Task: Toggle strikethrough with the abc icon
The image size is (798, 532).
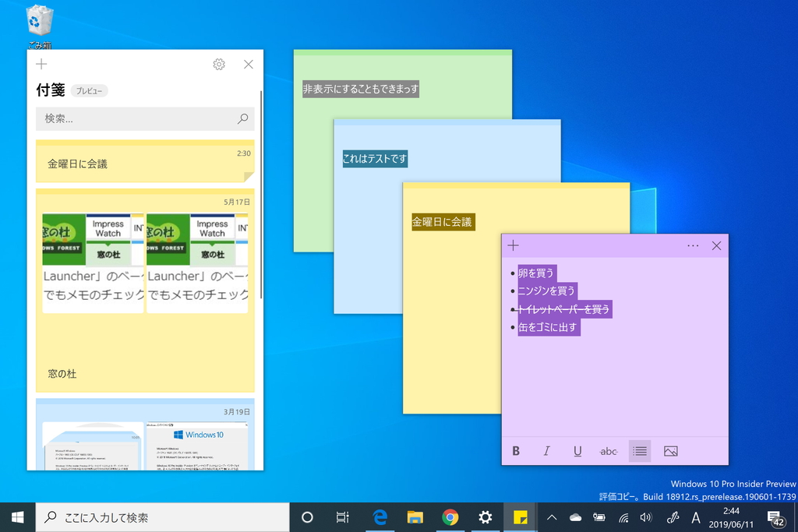Action: coord(609,451)
